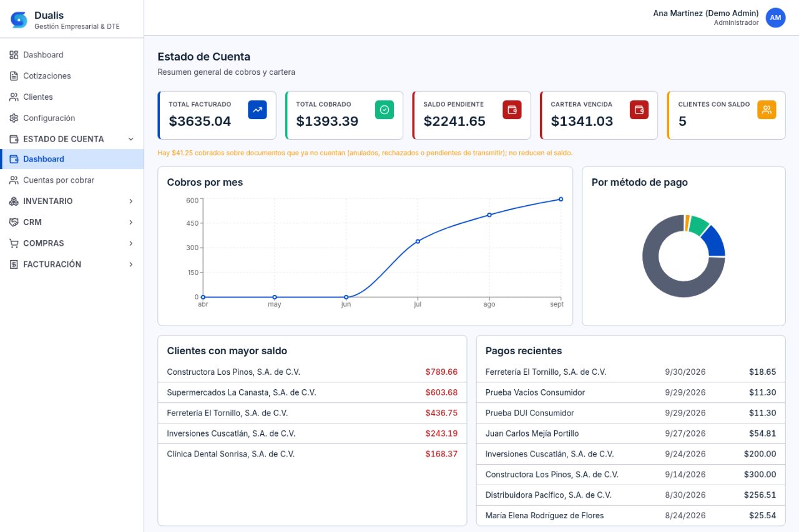
Task: Open Constructora Los Pinos row in Clientes con mayor saldo
Action: [x=312, y=372]
